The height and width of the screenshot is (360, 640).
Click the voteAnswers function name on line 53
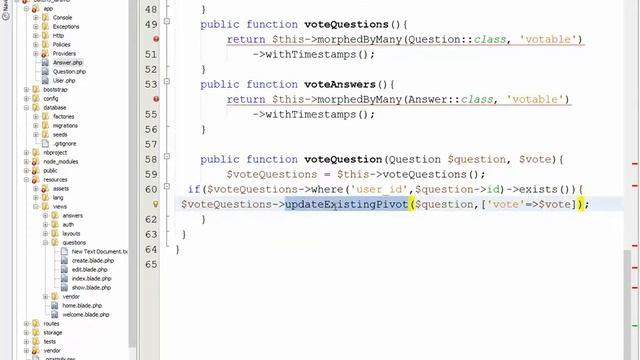point(340,84)
